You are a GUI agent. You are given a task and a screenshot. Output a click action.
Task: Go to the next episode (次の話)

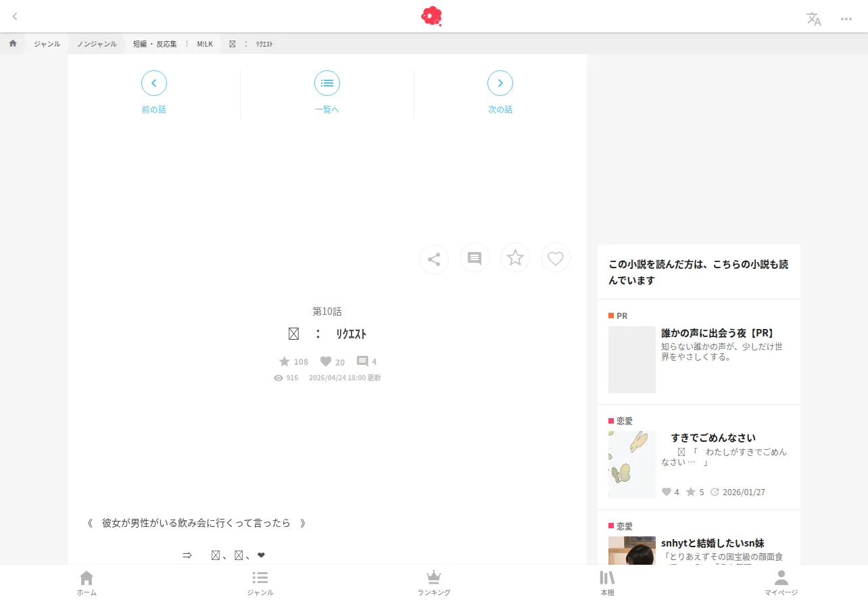coord(500,93)
